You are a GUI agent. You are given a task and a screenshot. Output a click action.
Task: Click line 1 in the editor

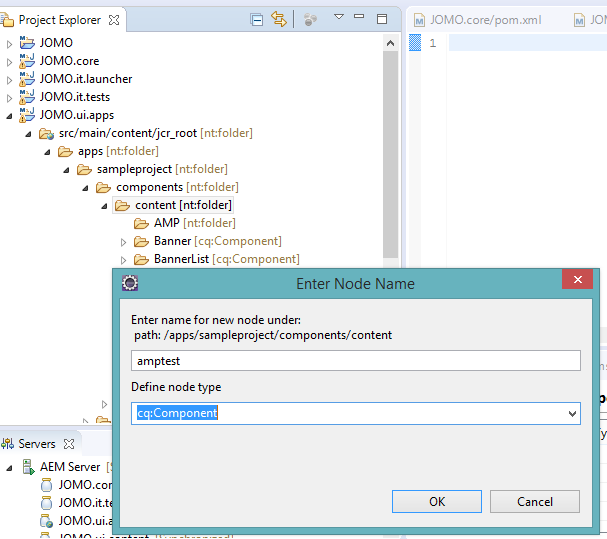click(x=528, y=43)
